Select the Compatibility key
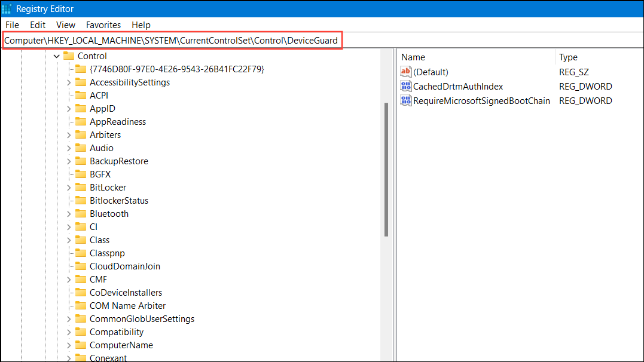The width and height of the screenshot is (644, 362). [x=117, y=332]
